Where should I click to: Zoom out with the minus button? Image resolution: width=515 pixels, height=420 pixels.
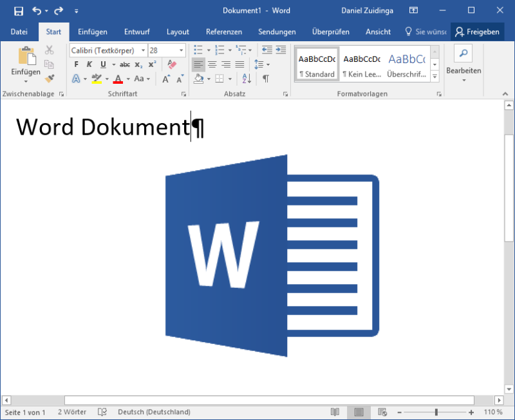click(x=399, y=412)
